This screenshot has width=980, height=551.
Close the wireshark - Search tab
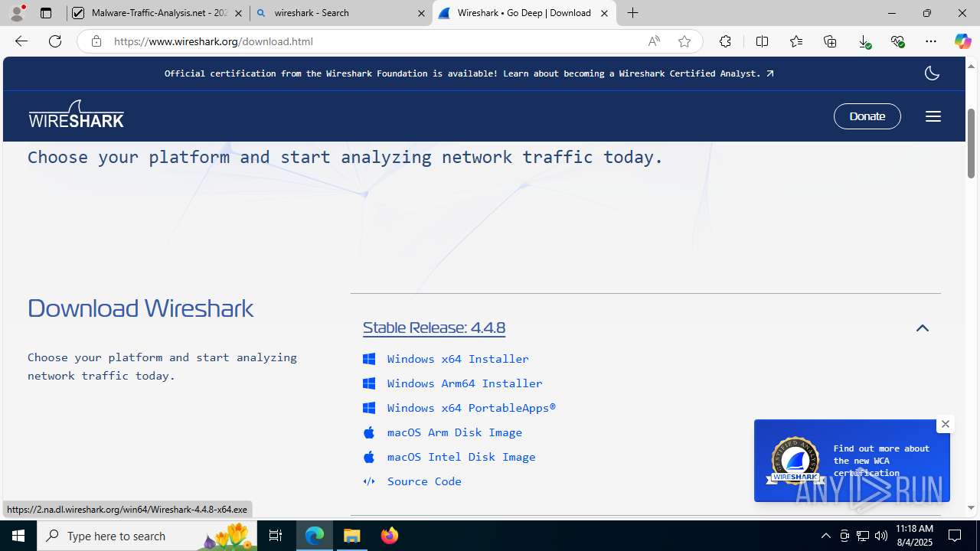[421, 13]
